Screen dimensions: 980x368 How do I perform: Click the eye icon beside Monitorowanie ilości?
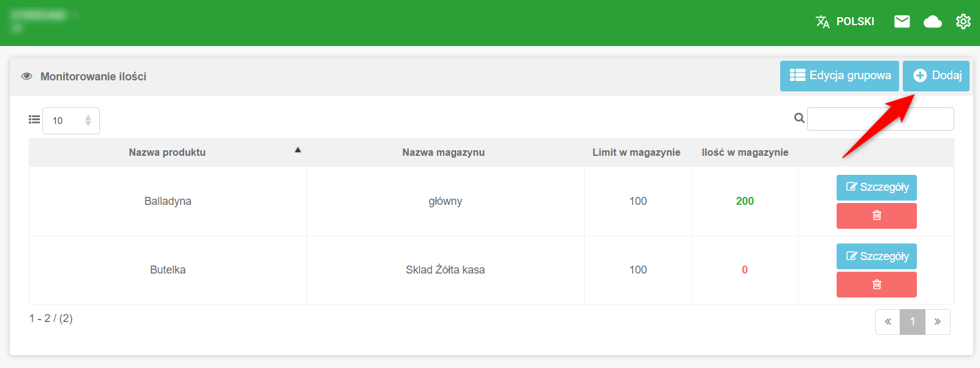[26, 77]
